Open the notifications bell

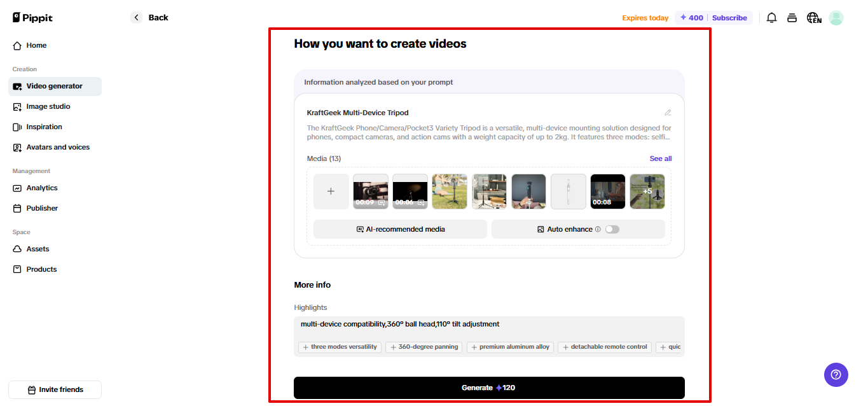pos(771,17)
